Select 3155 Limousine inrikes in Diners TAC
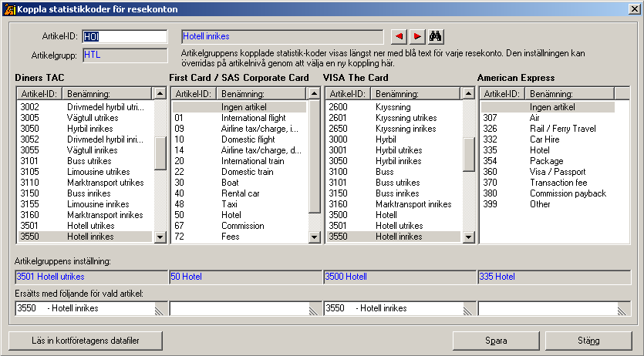644x356 pixels. click(x=86, y=204)
